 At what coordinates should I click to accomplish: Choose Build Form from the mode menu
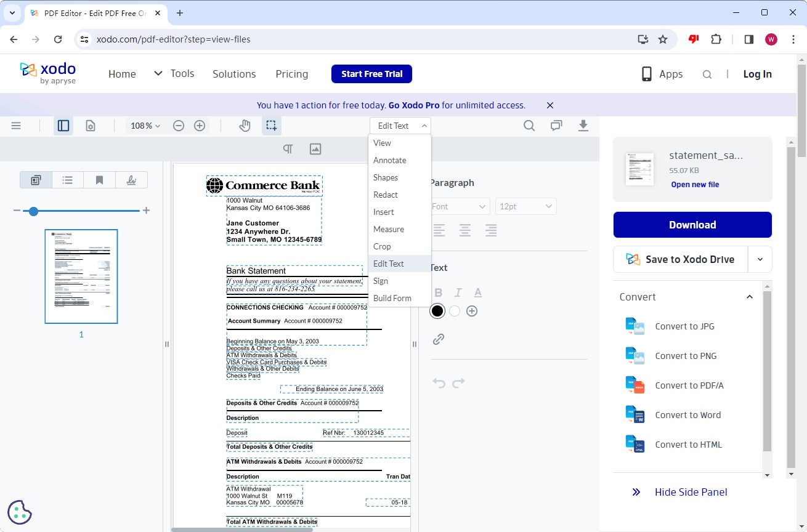(400, 298)
